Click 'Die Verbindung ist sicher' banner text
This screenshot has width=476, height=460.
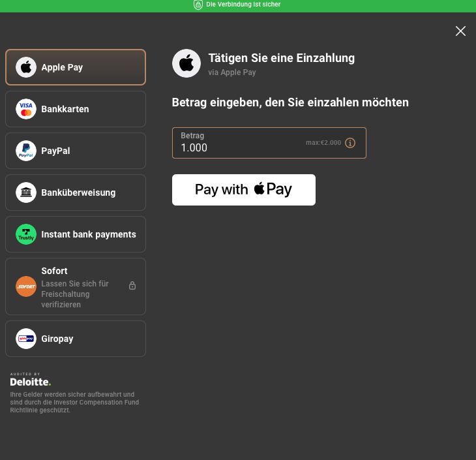click(x=243, y=5)
